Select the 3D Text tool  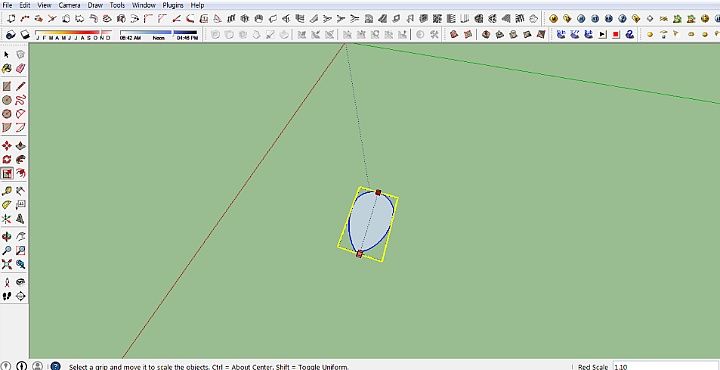pos(20,219)
